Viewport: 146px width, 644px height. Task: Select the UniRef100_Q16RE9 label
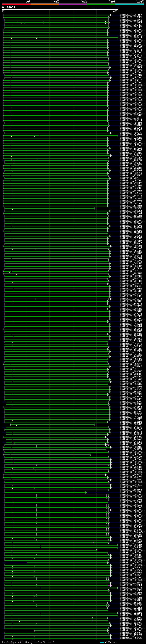131,67
